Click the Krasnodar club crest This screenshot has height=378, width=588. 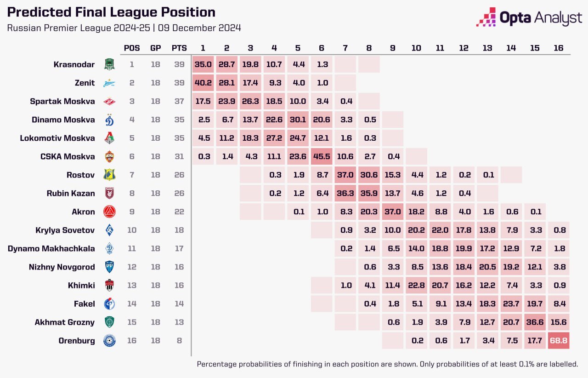(x=109, y=64)
